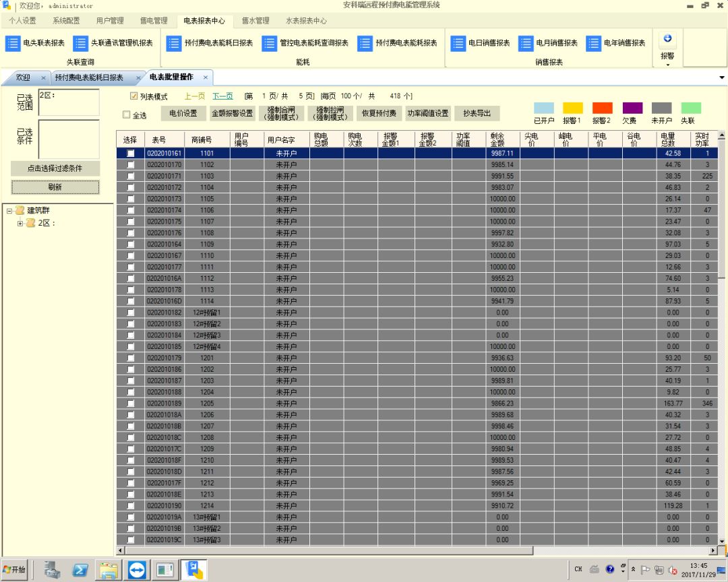Check the row checkbox for shop 1102
Viewport: 728px width, 582px height.
pyautogui.click(x=131, y=165)
